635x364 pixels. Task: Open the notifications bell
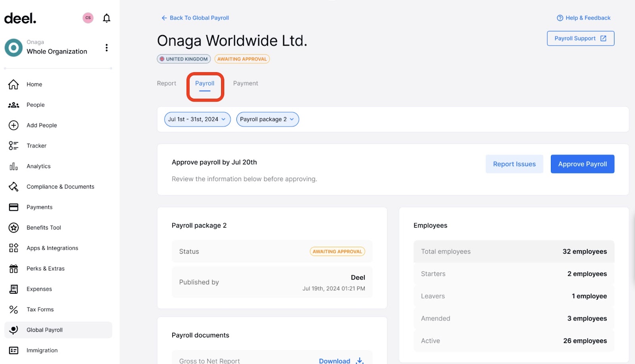tap(106, 18)
